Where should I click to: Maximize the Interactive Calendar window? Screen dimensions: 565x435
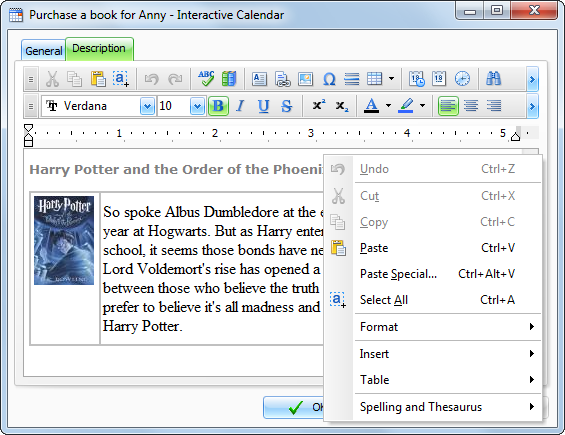click(497, 11)
